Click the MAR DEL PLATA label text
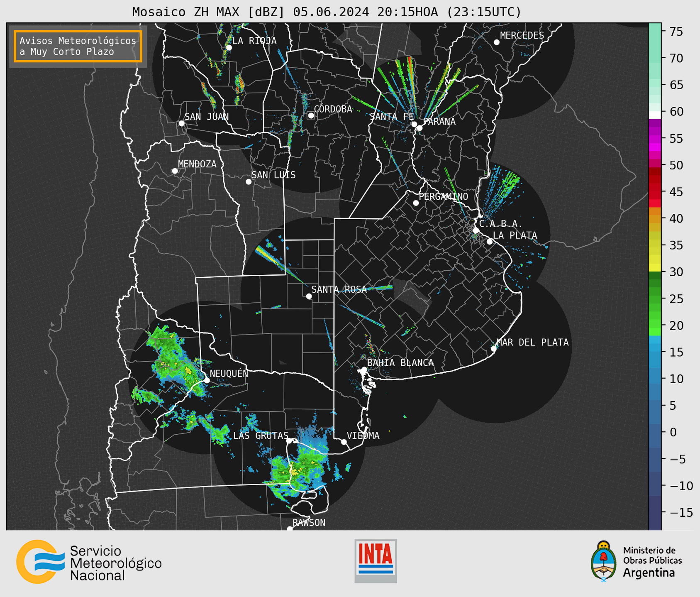Viewport: 700px width, 597px height. tap(533, 343)
